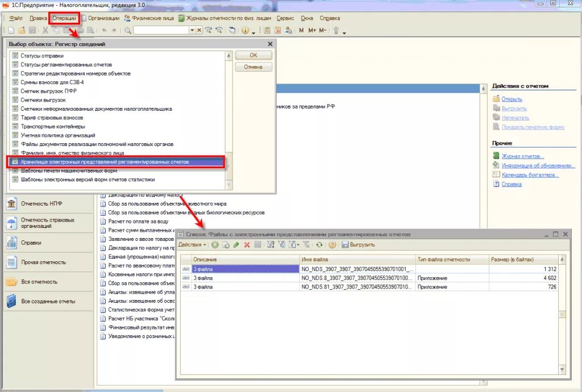Open the Правка menu
582x392 pixels.
click(38, 18)
